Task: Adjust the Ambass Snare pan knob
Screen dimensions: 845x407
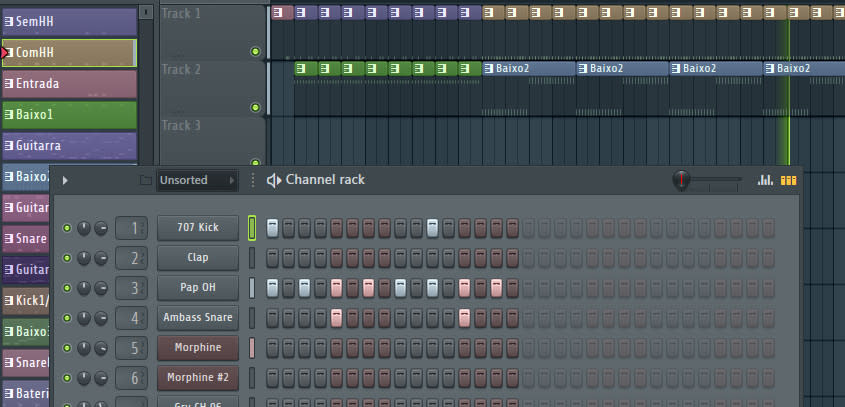Action: [84, 318]
